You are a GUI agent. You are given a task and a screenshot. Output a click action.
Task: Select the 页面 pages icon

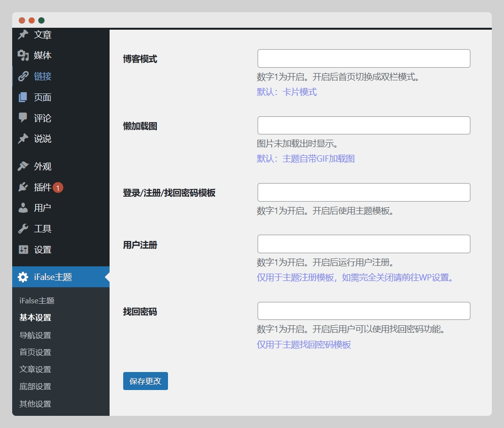[x=23, y=97]
